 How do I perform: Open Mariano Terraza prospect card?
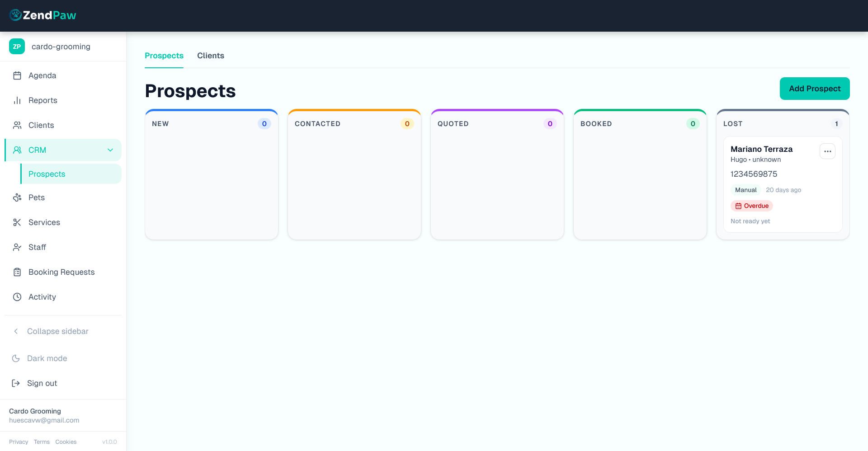coord(761,149)
